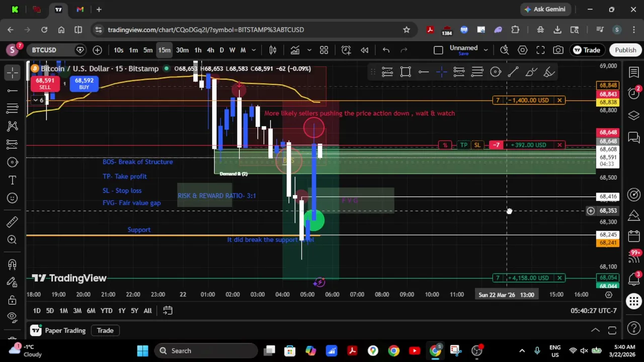Close the -1,400.00 USD order line
Screen dimensions: 644x362
[559, 100]
